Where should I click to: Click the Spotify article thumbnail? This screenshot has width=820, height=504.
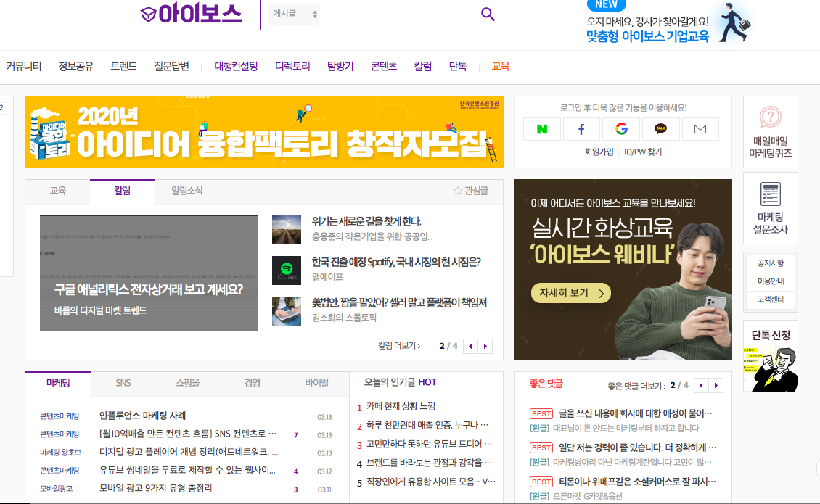[287, 270]
